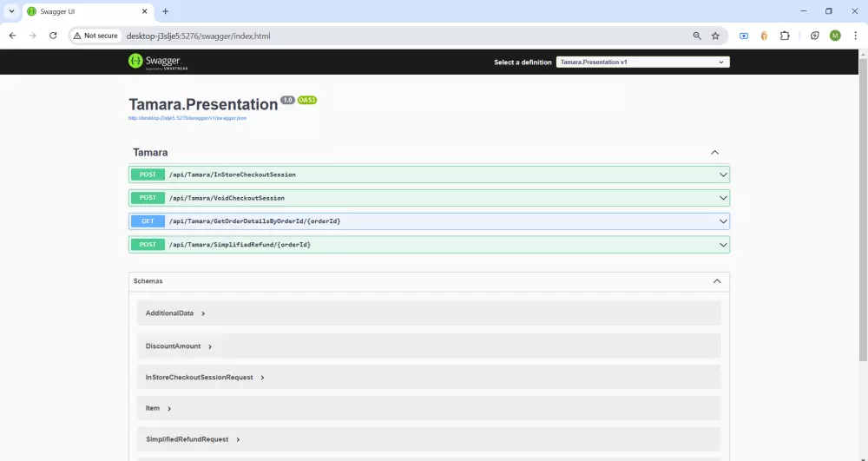The height and width of the screenshot is (461, 868).
Task: Expand the InStoreCheckoutSessionRequest schema
Action: pyautogui.click(x=262, y=378)
